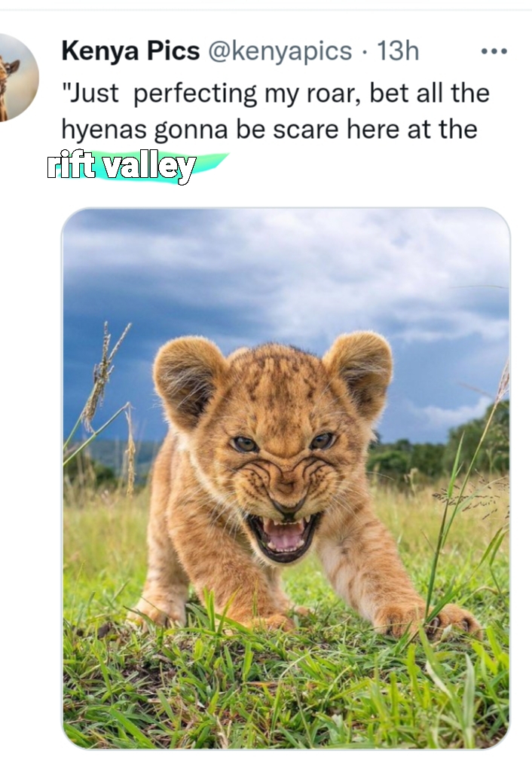This screenshot has height=757, width=532.
Task: Open the three-dot more options menu
Action: point(494,51)
